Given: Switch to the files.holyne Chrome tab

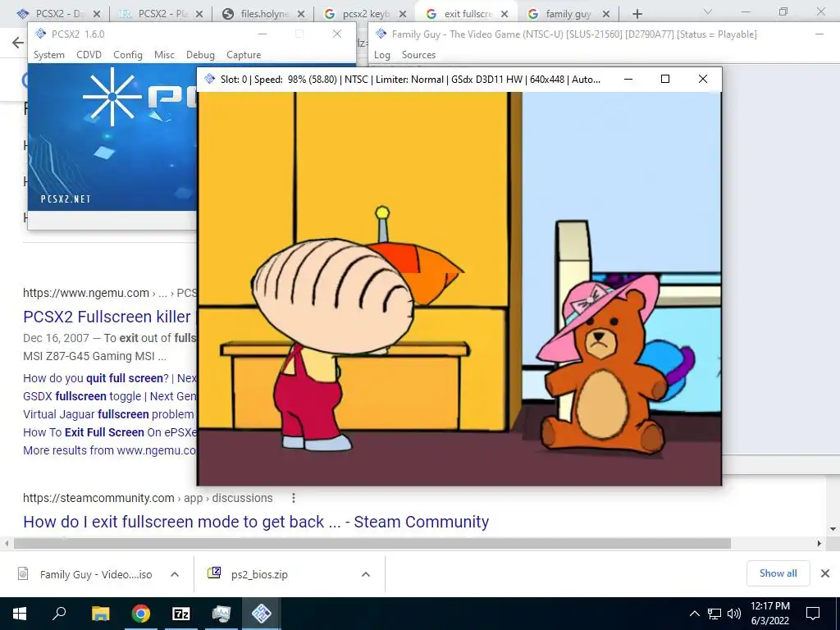Looking at the screenshot, I should point(264,14).
